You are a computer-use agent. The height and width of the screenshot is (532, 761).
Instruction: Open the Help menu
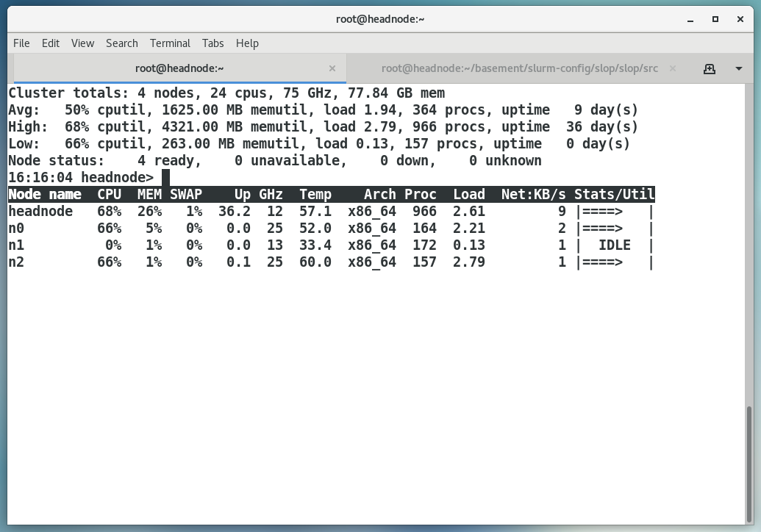(x=247, y=43)
